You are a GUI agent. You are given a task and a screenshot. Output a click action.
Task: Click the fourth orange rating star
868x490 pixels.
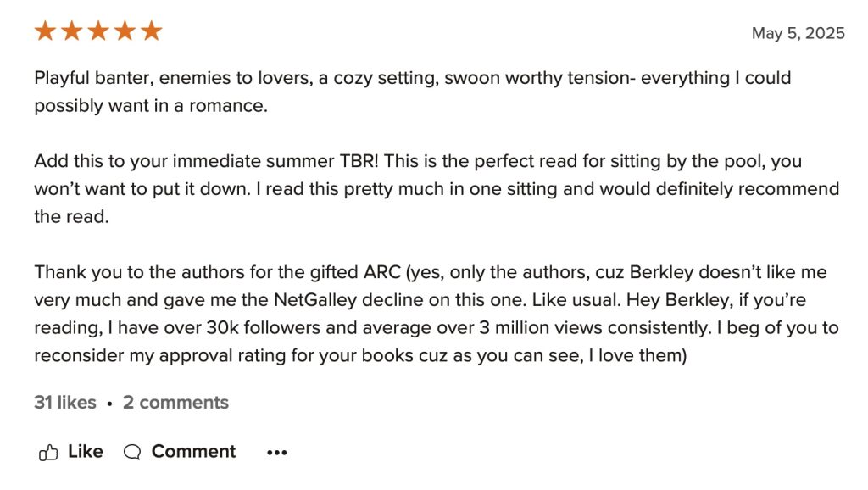(x=125, y=32)
